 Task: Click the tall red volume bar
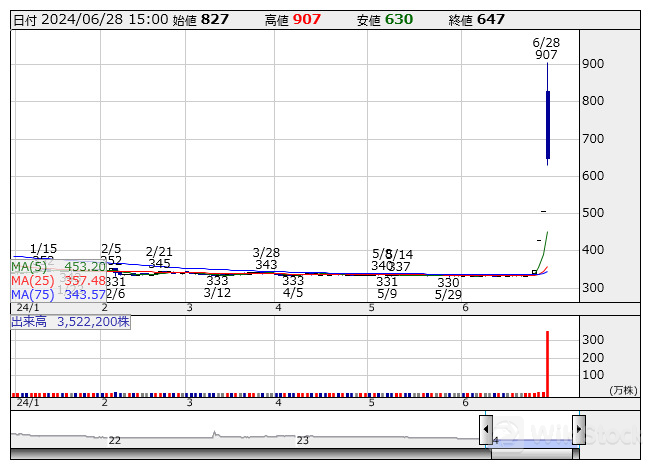point(547,363)
